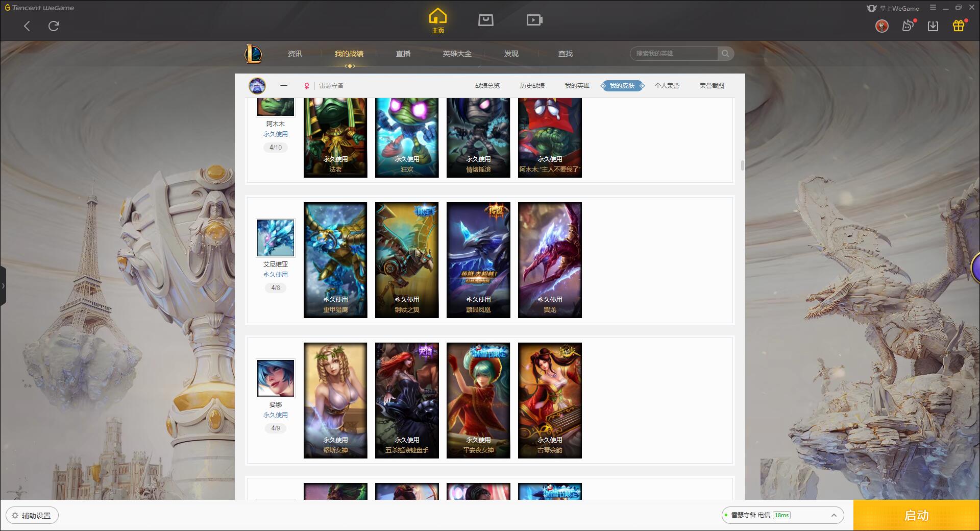This screenshot has height=531, width=980.
Task: Expand the 雷瑟守备 电信 server dropdown
Action: click(x=834, y=515)
